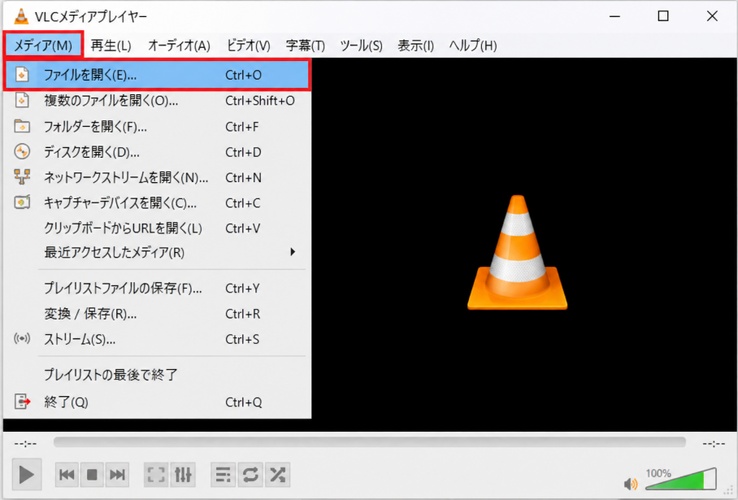Image resolution: width=738 pixels, height=500 pixels.
Task: Click the open multiple files icon
Action: point(22,100)
